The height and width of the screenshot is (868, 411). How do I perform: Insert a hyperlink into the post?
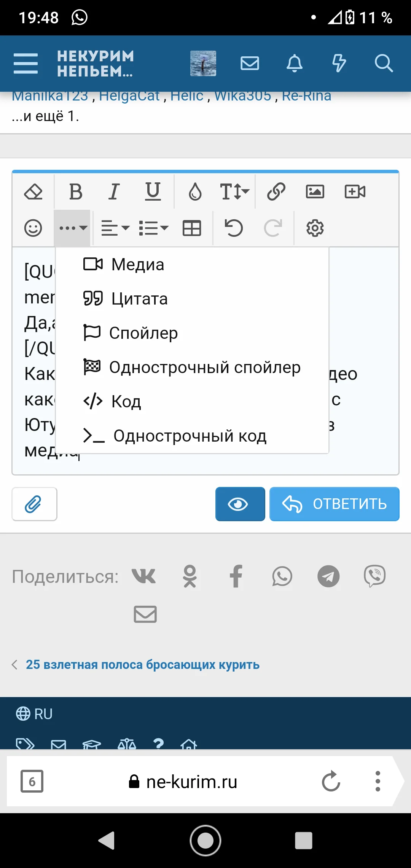click(x=276, y=191)
